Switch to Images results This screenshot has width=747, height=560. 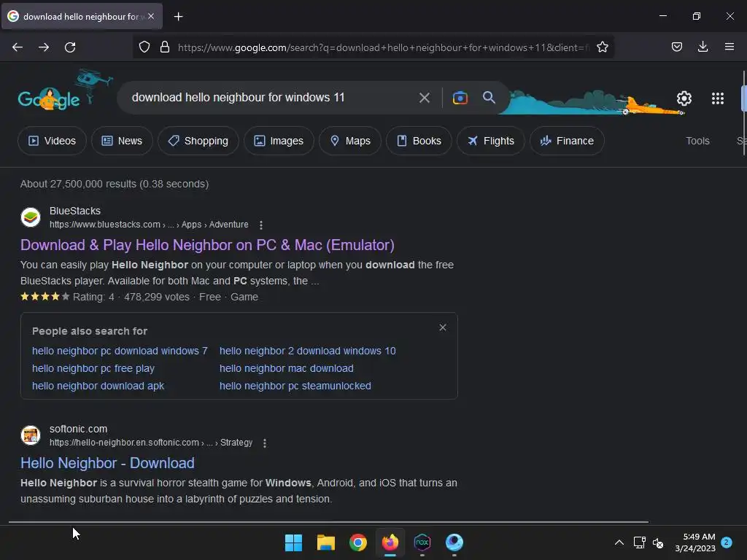(x=279, y=141)
